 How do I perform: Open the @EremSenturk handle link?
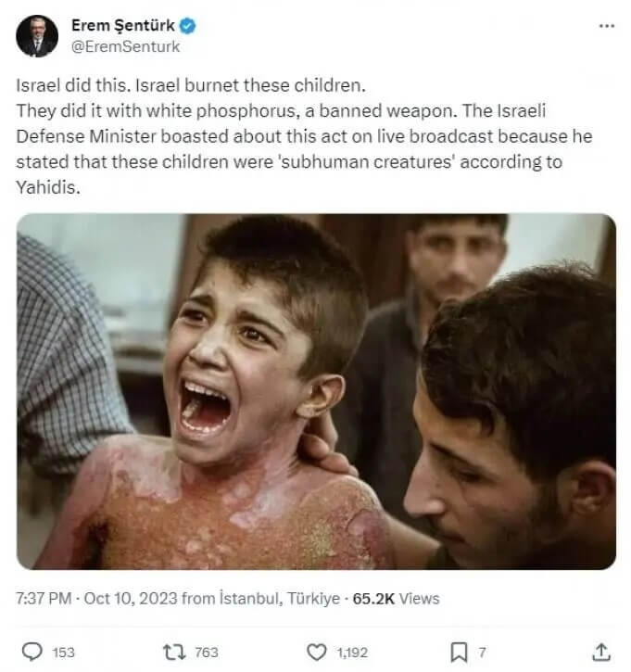click(125, 46)
